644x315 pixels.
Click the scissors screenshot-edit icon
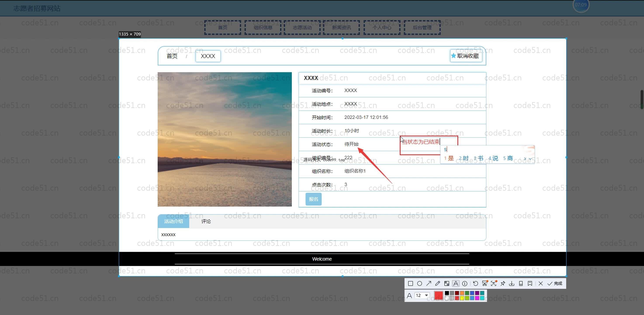pos(485,283)
